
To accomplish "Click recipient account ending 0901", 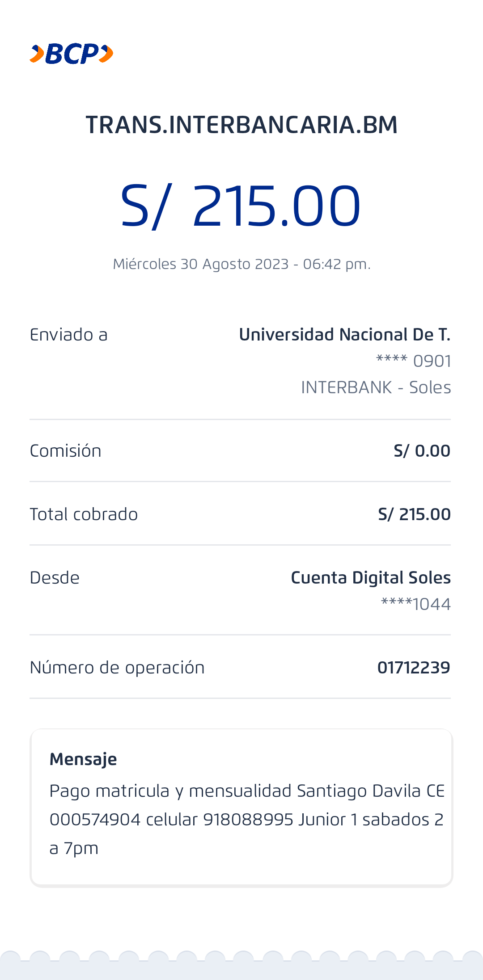I will tap(413, 361).
